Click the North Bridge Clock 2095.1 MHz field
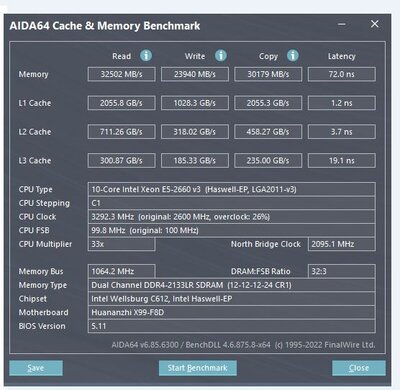 tap(342, 244)
